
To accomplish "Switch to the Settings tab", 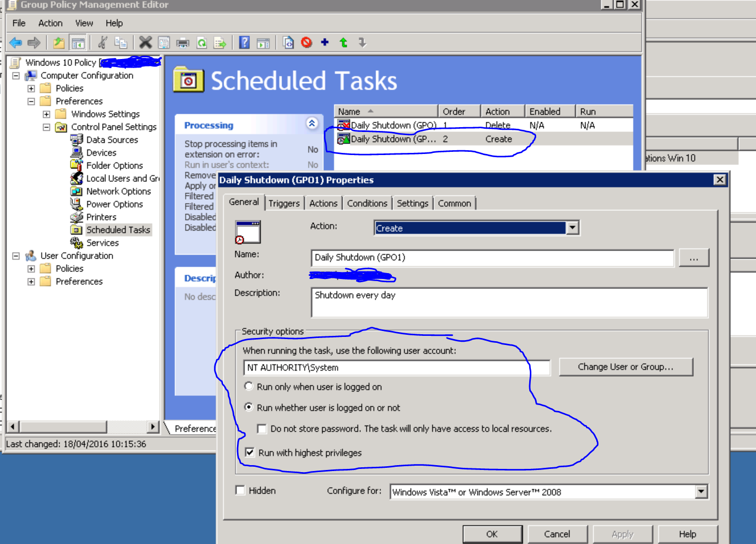I will 412,203.
